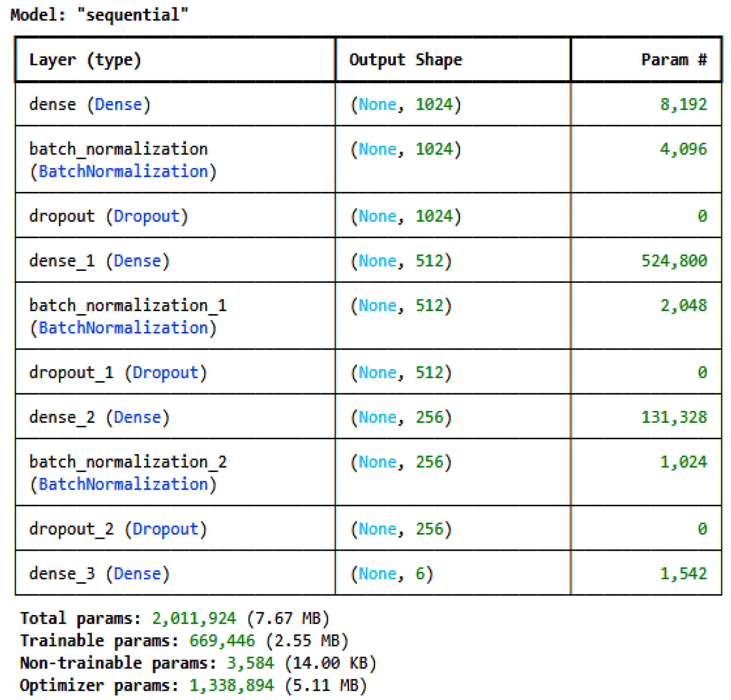Click the "(7.67 MB)" total size text
Viewport: 731px width, 700px height.
pos(288,618)
